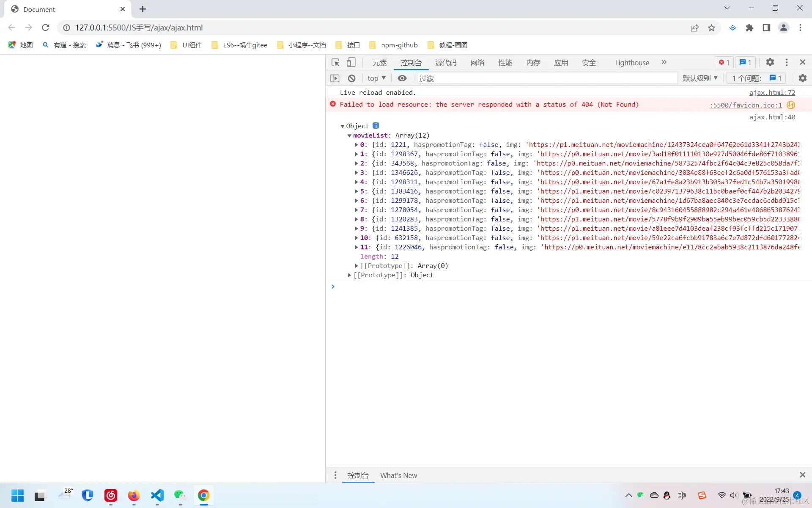Select the What's New drawer tab
This screenshot has width=812, height=508.
(x=398, y=475)
